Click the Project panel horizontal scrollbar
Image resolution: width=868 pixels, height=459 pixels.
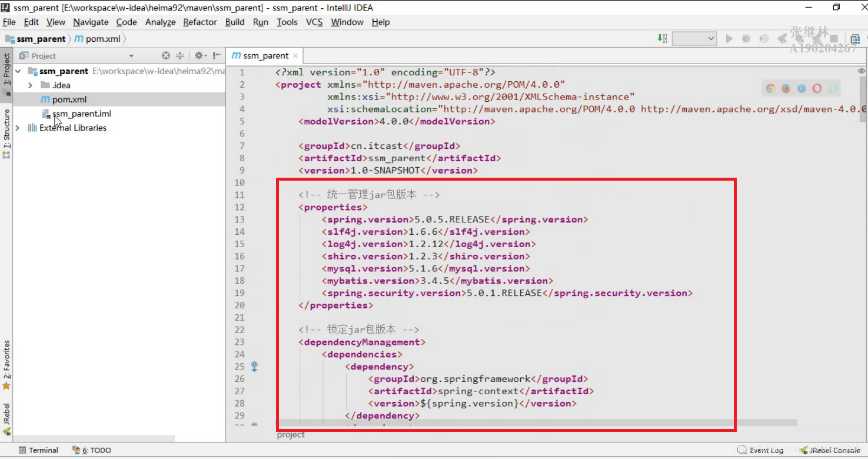click(94, 438)
